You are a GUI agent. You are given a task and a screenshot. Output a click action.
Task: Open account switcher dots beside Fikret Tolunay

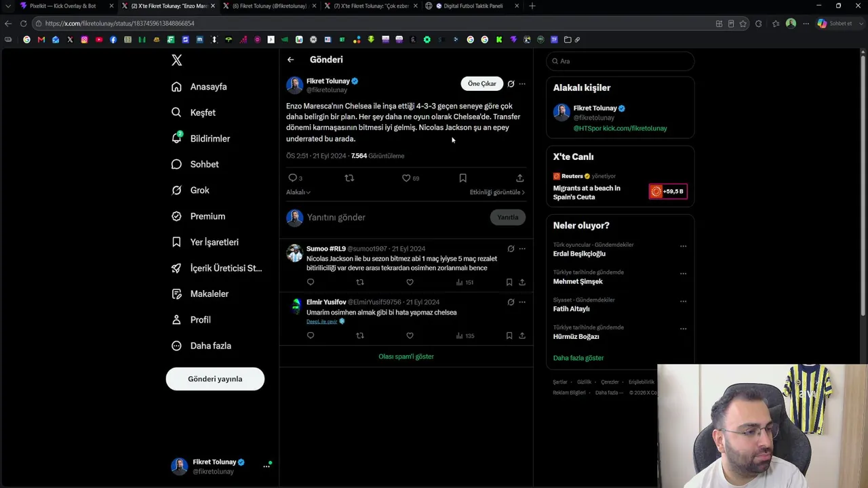(267, 466)
